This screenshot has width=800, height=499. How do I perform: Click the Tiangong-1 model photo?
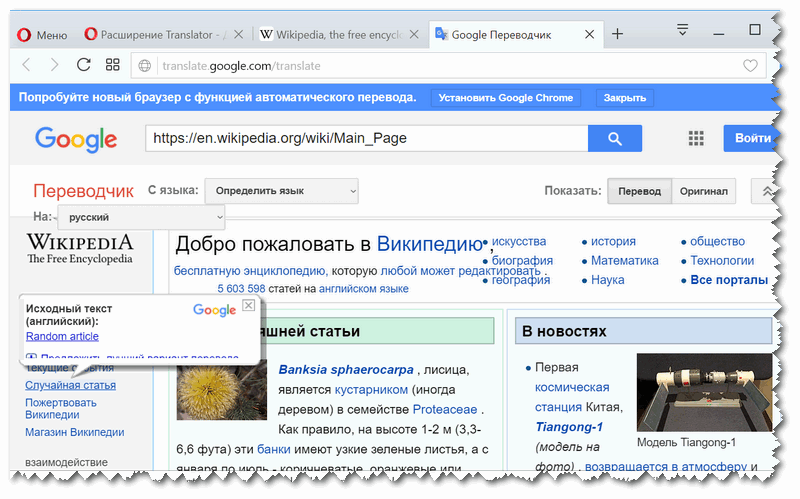pyautogui.click(x=704, y=392)
